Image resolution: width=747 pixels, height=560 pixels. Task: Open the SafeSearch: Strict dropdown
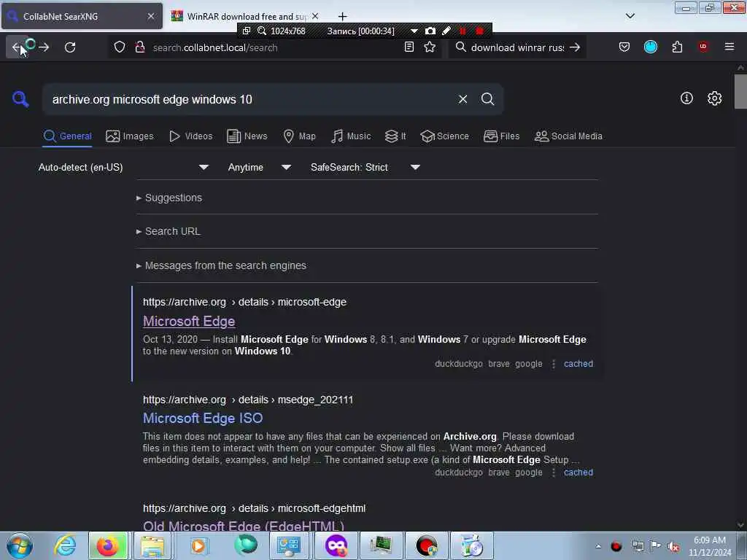click(365, 167)
